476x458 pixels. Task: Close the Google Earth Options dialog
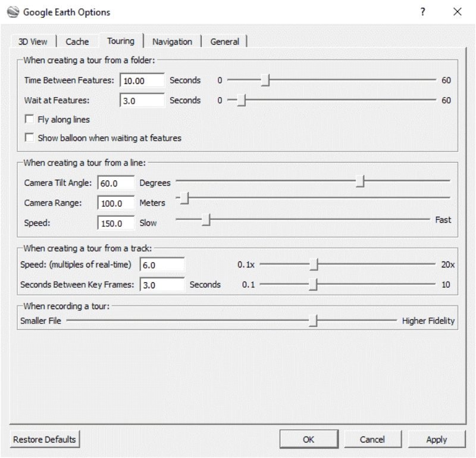457,12
